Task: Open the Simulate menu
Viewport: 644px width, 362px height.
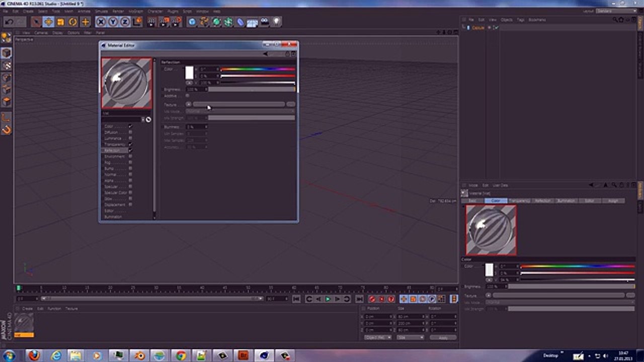Action: pyautogui.click(x=101, y=11)
